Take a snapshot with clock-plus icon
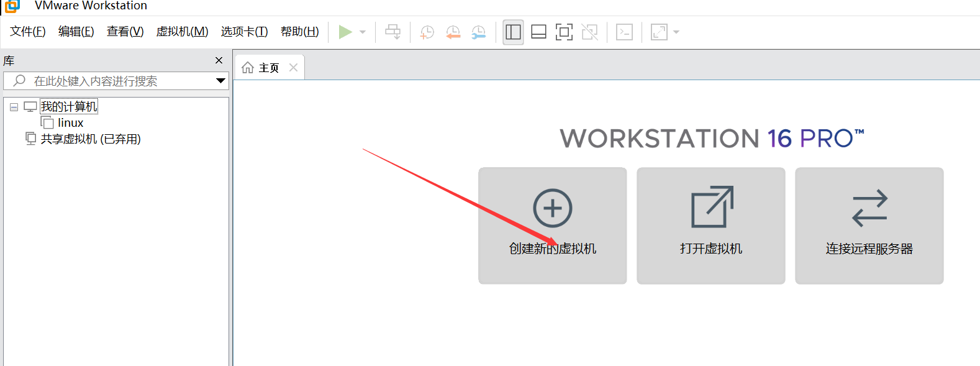The image size is (980, 366). click(x=427, y=32)
